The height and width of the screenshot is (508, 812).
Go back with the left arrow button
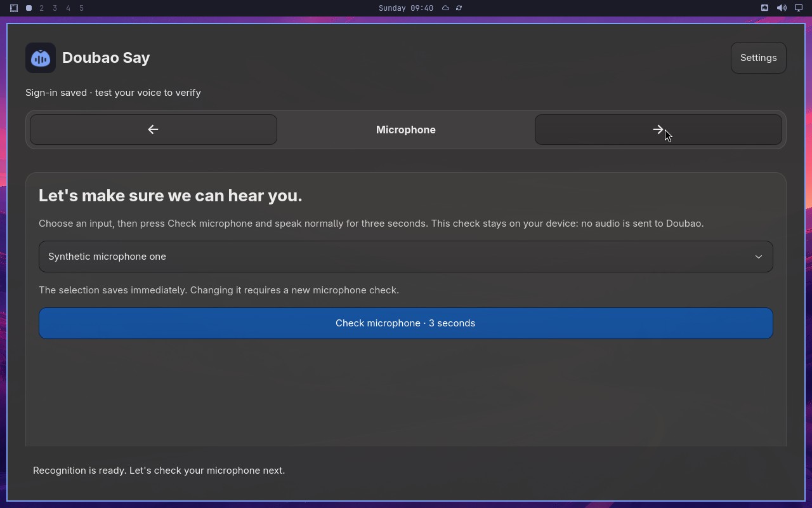[154, 130]
